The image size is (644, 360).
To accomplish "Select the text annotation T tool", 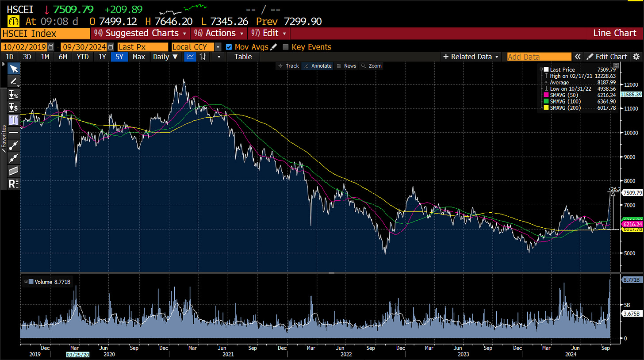I will point(14,120).
